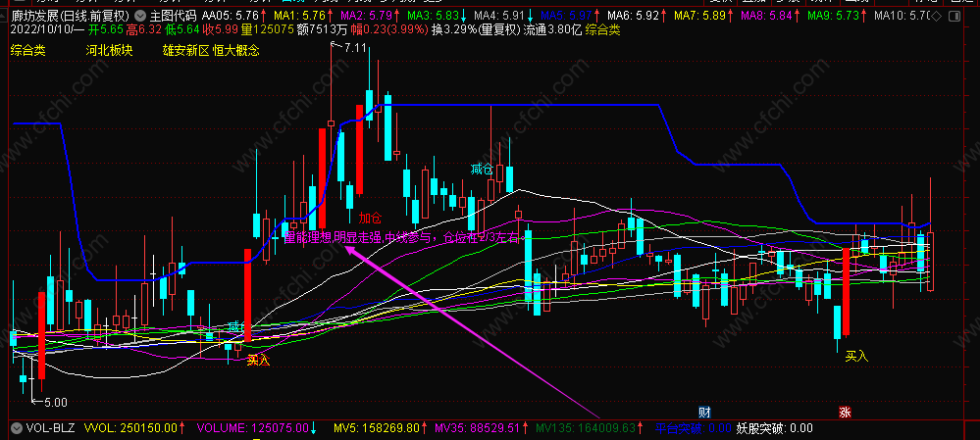Open the 财 financial marker
Viewport: 980px width, 440px height.
tap(703, 412)
